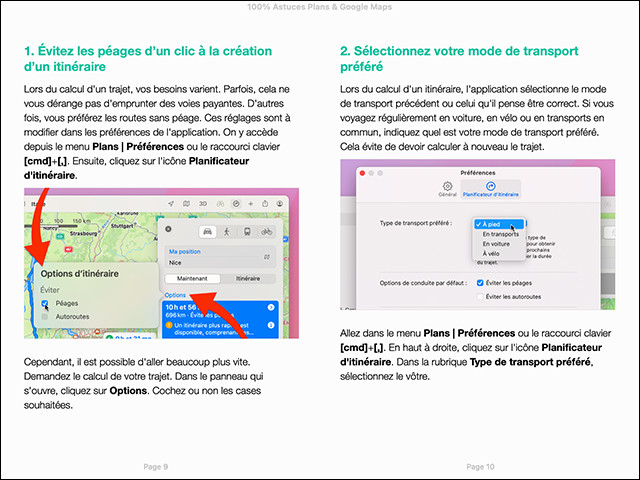
Task: Toggle the Autoroutes checkbox
Action: pyautogui.click(x=45, y=315)
